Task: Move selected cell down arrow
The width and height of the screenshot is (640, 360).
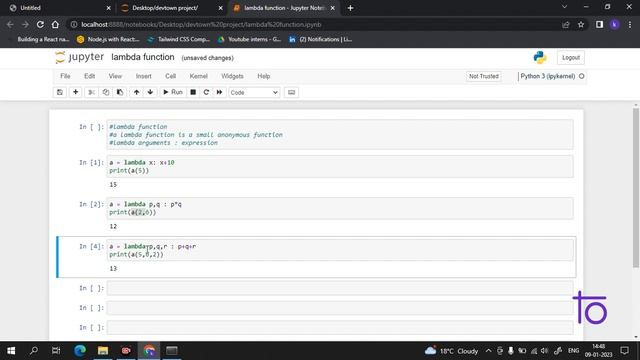Action: pos(150,92)
